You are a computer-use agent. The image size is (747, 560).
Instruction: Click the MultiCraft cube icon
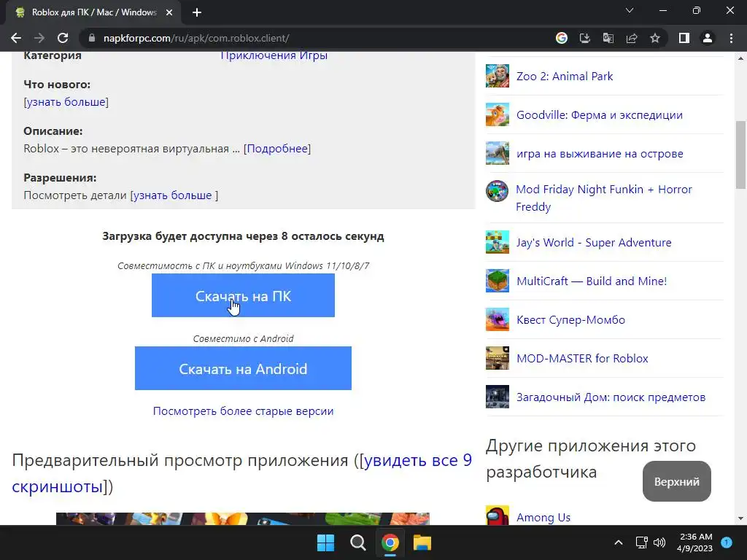[x=498, y=281]
